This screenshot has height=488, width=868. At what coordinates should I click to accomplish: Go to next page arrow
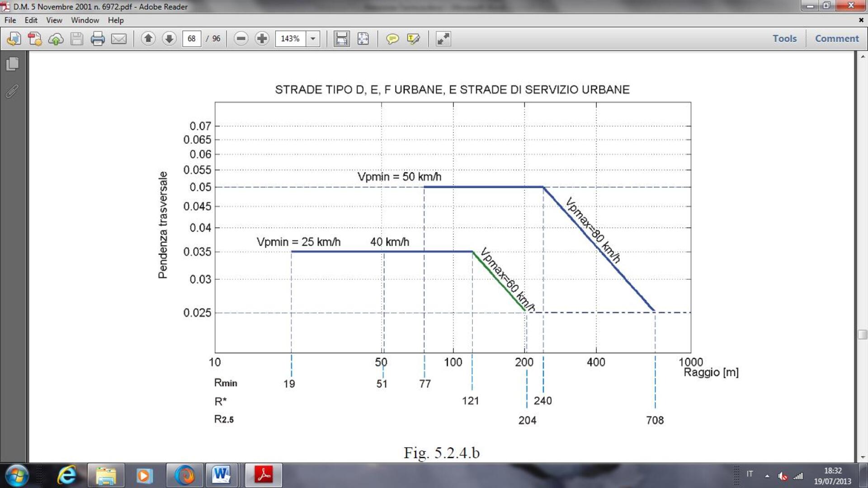tap(169, 39)
